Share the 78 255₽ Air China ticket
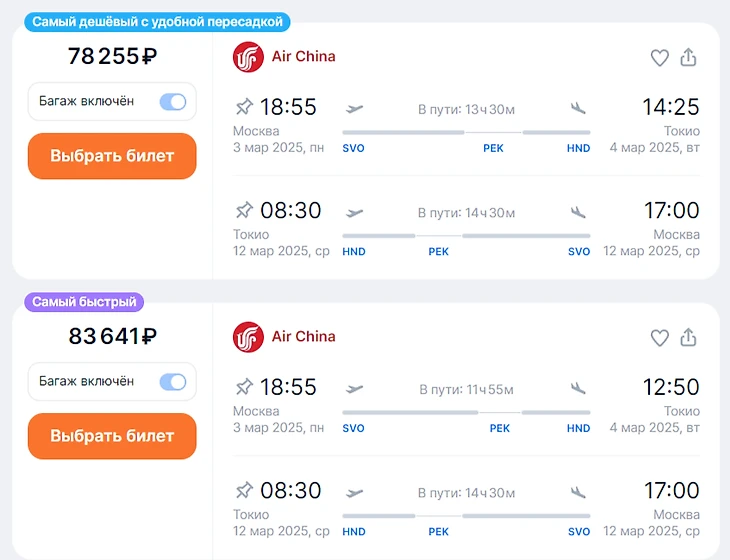This screenshot has height=560, width=730. pyautogui.click(x=688, y=58)
